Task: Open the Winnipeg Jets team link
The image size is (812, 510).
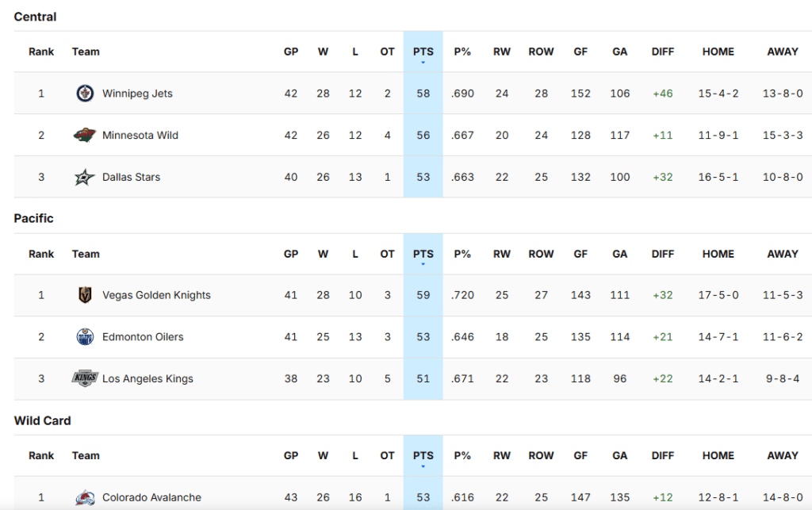Action: (x=137, y=94)
